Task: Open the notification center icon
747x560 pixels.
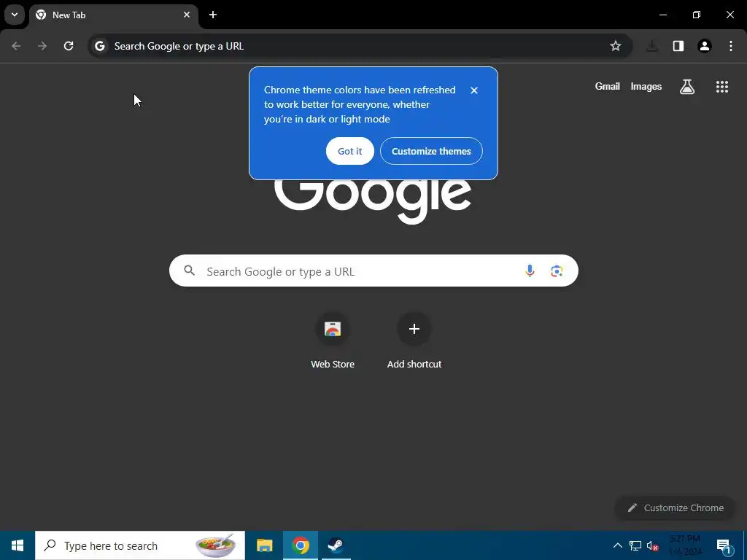Action: (724, 546)
